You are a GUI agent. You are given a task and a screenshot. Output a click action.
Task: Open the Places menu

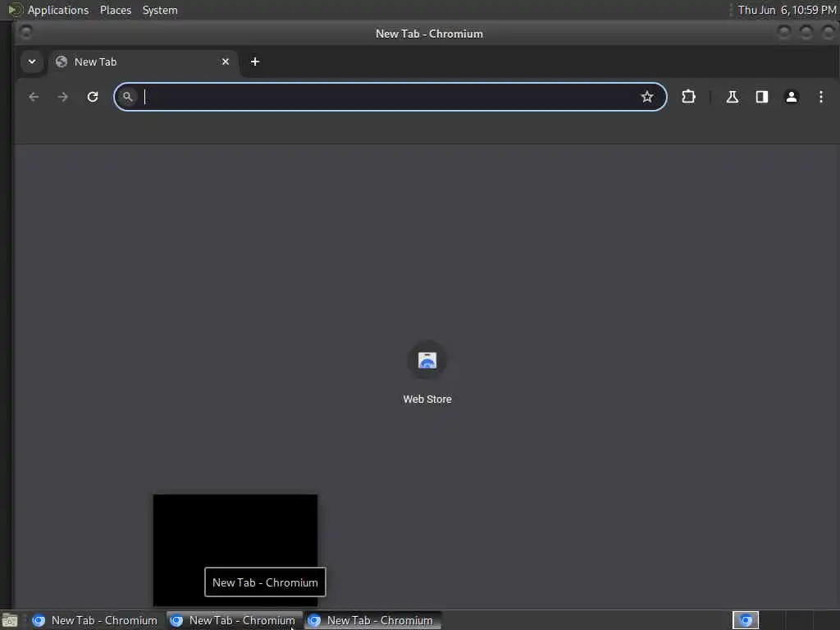(x=116, y=10)
